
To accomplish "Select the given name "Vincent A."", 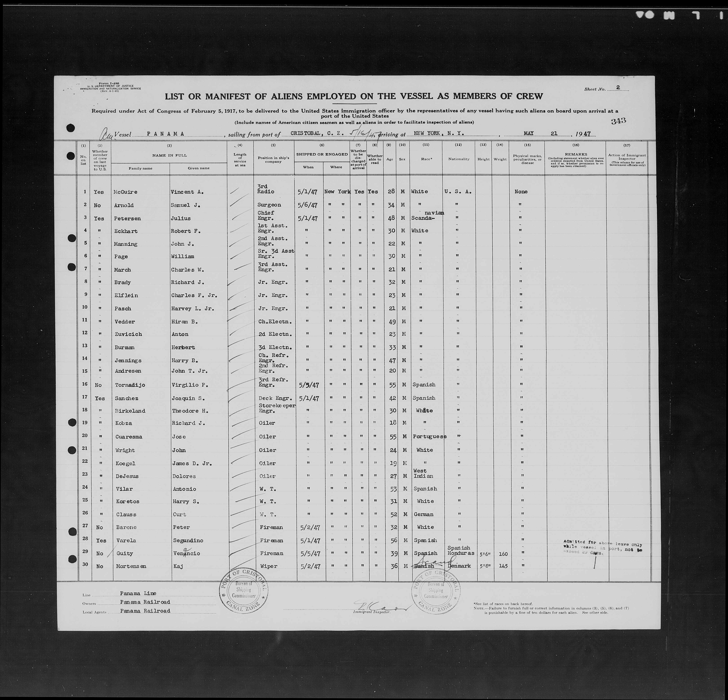I will pyautogui.click(x=188, y=192).
